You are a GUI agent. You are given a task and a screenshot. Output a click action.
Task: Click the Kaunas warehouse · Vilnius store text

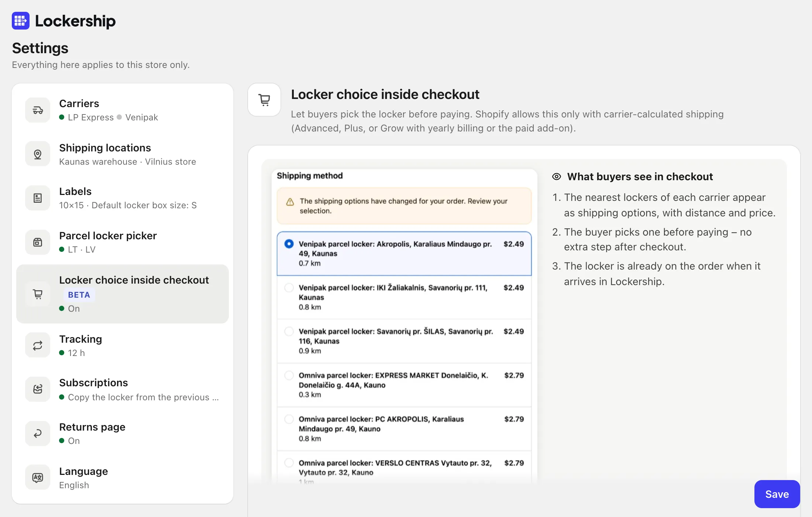(x=128, y=162)
